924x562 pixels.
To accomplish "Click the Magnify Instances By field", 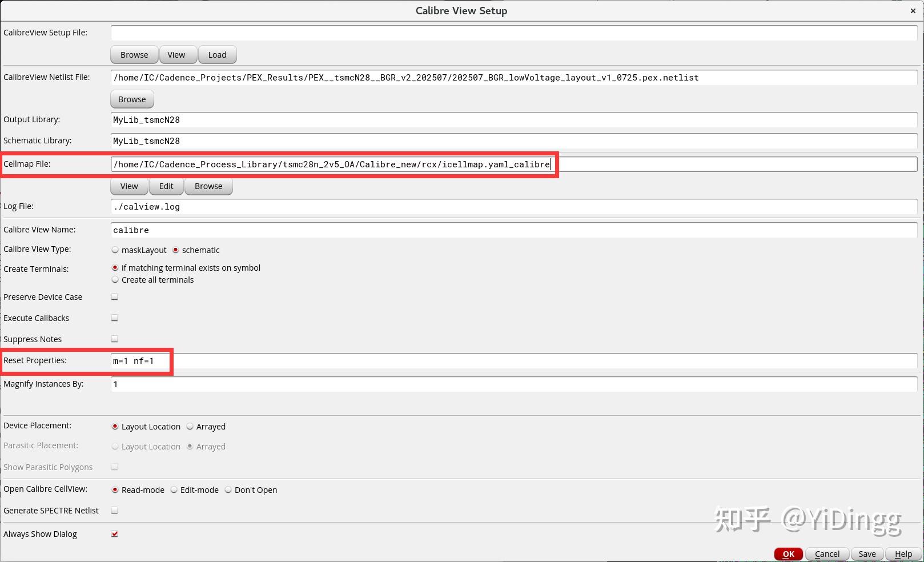I will [x=514, y=384].
